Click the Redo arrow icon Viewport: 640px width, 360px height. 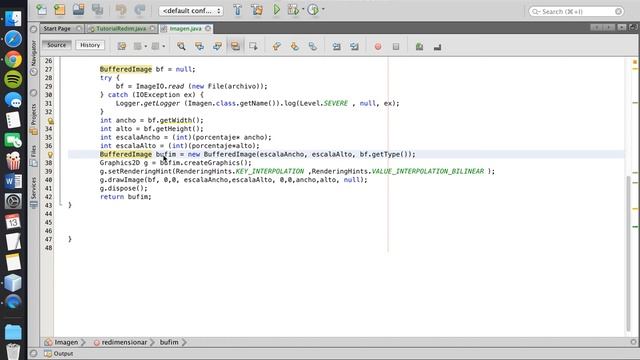pos(140,10)
